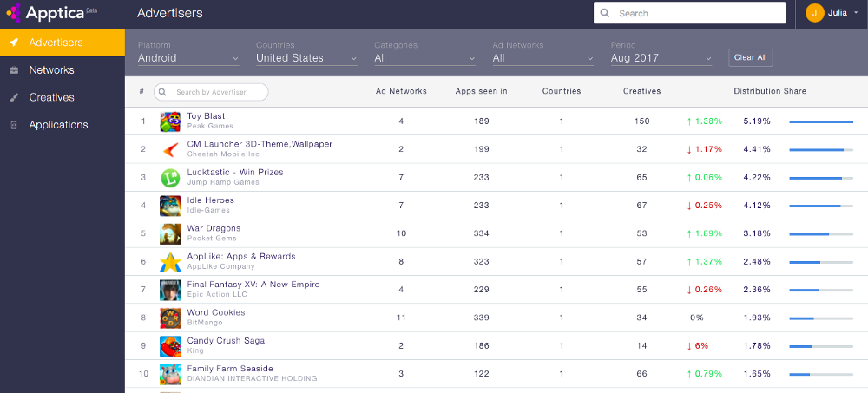Viewport: 868px width, 393px height.
Task: Open the Countries dropdown set to United States
Action: [x=306, y=58]
